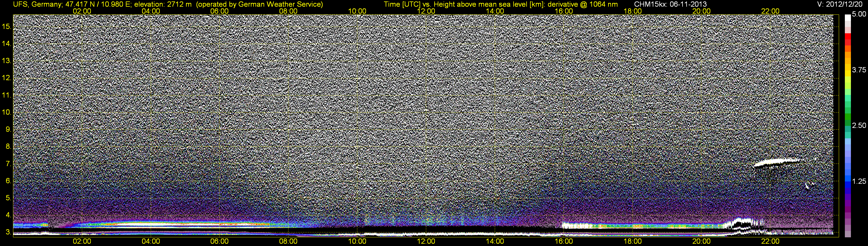Click the "1.25" color scale value
This screenshot has width=868, height=246.
(x=859, y=181)
